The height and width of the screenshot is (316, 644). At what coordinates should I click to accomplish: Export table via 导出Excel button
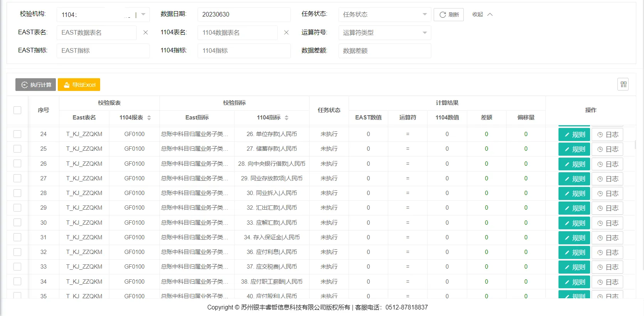pyautogui.click(x=79, y=85)
